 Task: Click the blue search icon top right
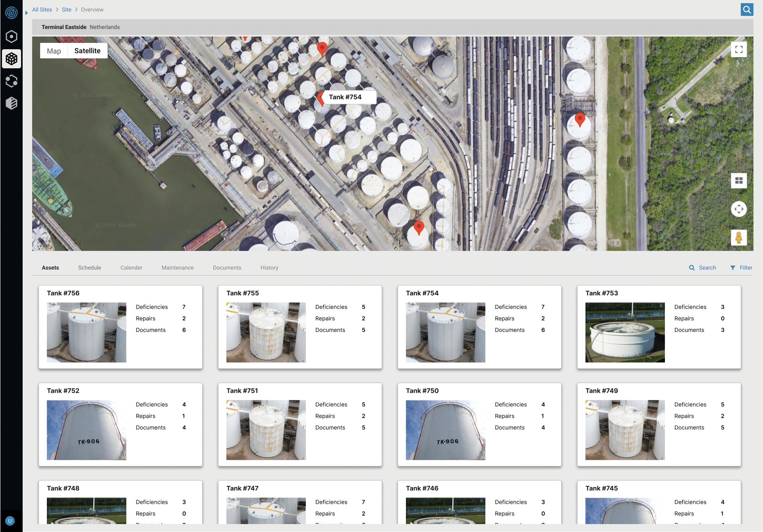tap(747, 10)
